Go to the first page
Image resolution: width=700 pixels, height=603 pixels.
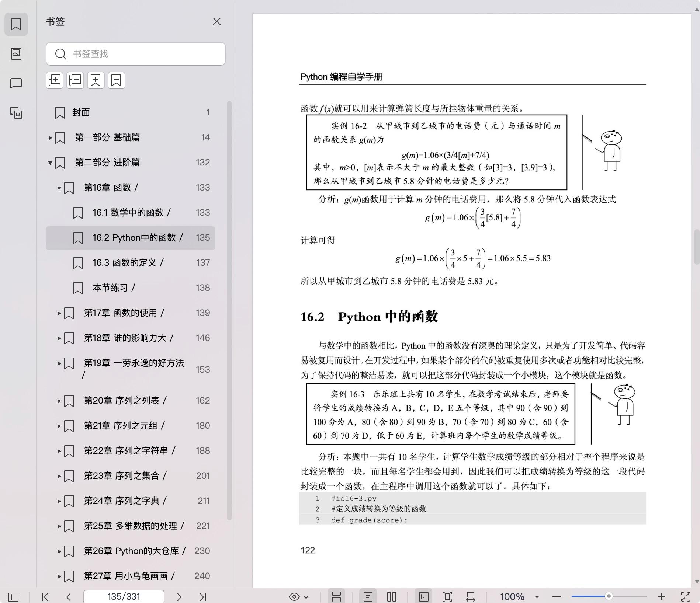coord(45,597)
